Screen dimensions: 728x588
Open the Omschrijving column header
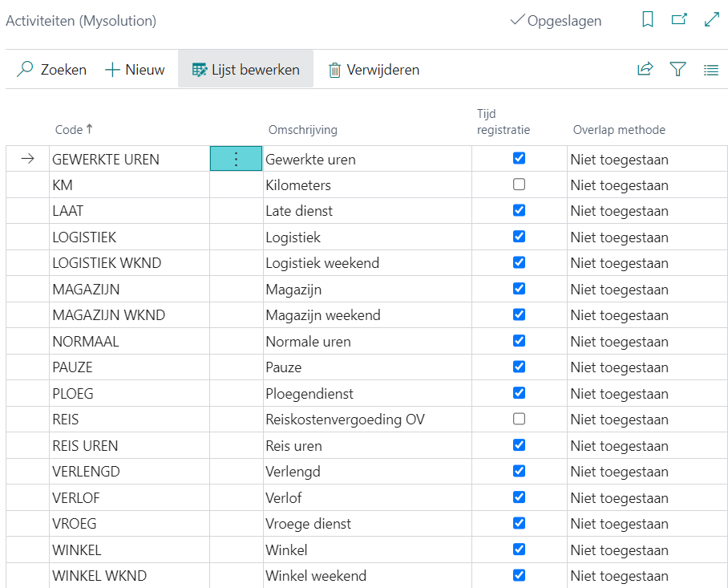tap(302, 129)
